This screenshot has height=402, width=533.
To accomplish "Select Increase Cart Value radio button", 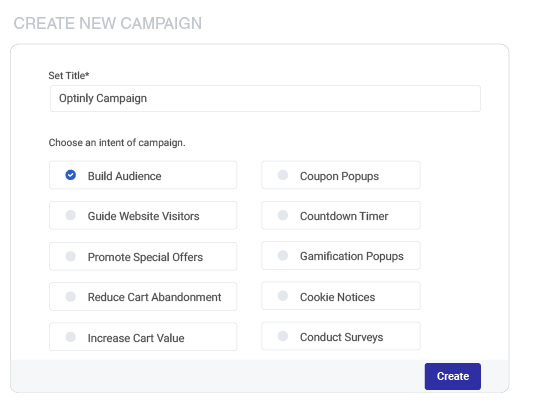I will click(71, 337).
